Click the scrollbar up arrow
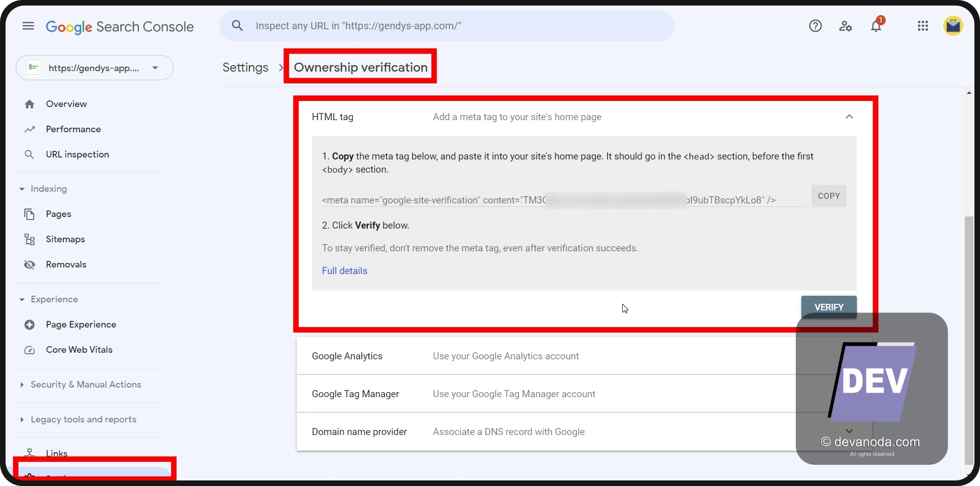Screen dimensions: 980x486 [968, 93]
